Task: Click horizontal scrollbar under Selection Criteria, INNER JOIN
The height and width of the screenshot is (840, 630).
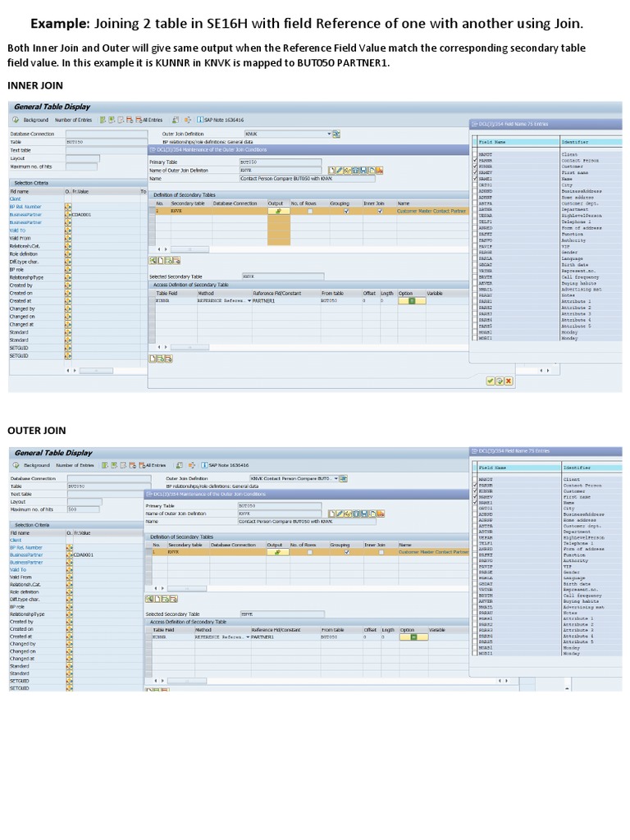Action: click(x=97, y=371)
